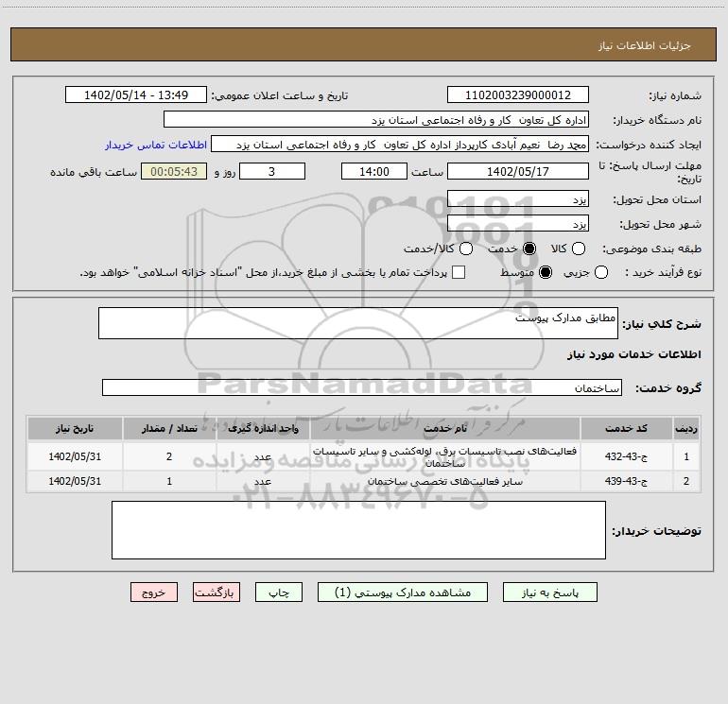The width and height of the screenshot is (728, 704).
Task: Click date 1402/05/31 in row 2
Action: pos(75,481)
